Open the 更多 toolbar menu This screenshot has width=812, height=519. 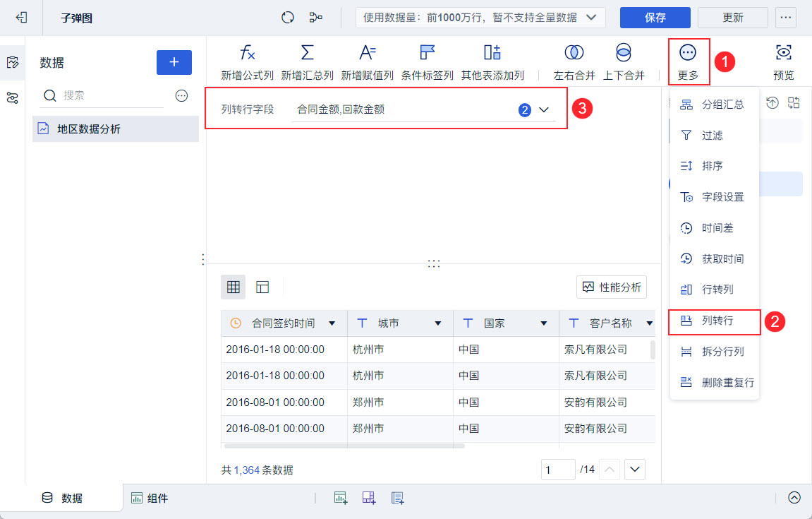pyautogui.click(x=689, y=61)
